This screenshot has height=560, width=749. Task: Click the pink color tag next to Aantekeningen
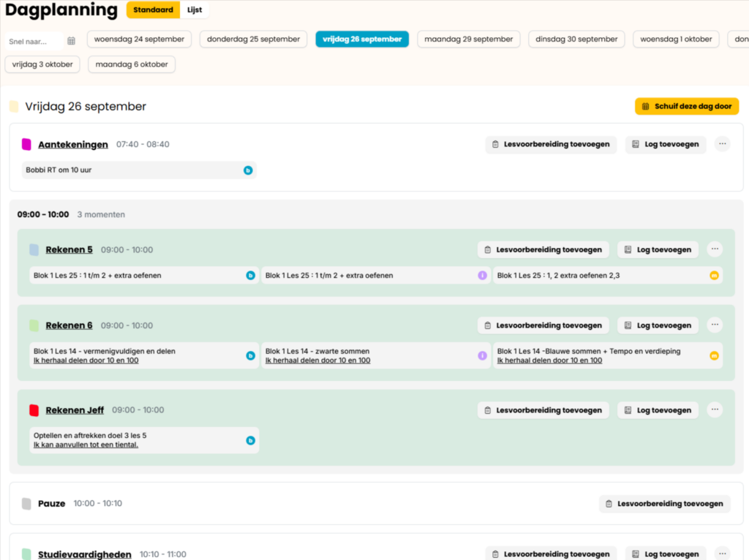pos(27,145)
